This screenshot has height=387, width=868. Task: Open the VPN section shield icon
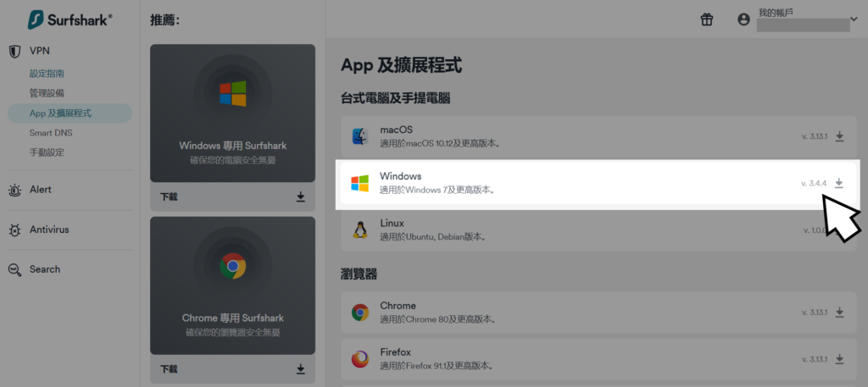pyautogui.click(x=15, y=52)
